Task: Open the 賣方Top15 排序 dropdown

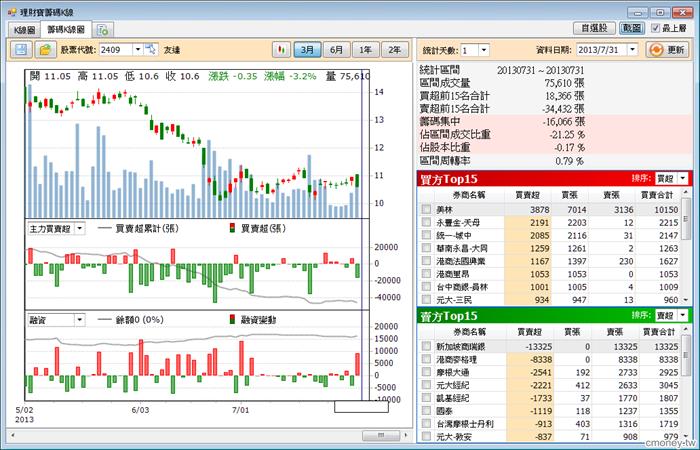Action: click(683, 315)
